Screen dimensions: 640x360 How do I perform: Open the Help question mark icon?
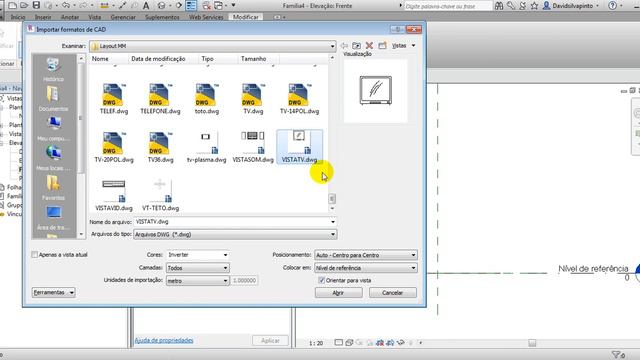tap(612, 6)
